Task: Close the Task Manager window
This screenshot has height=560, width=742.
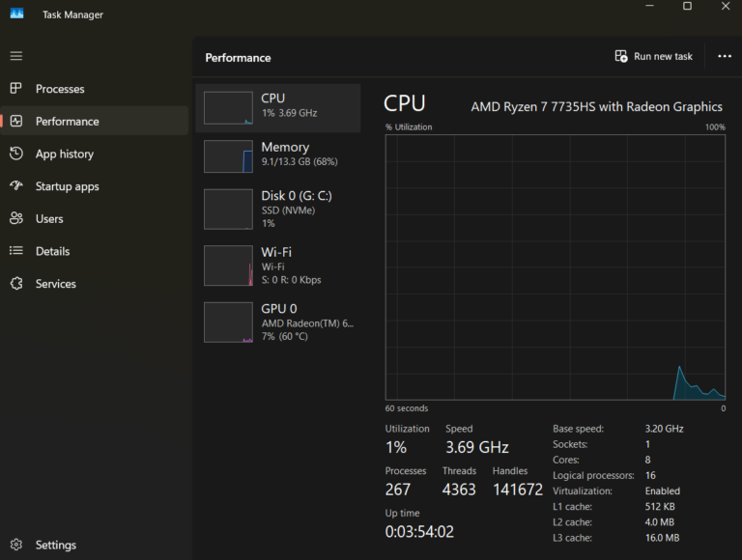Action: (x=726, y=6)
